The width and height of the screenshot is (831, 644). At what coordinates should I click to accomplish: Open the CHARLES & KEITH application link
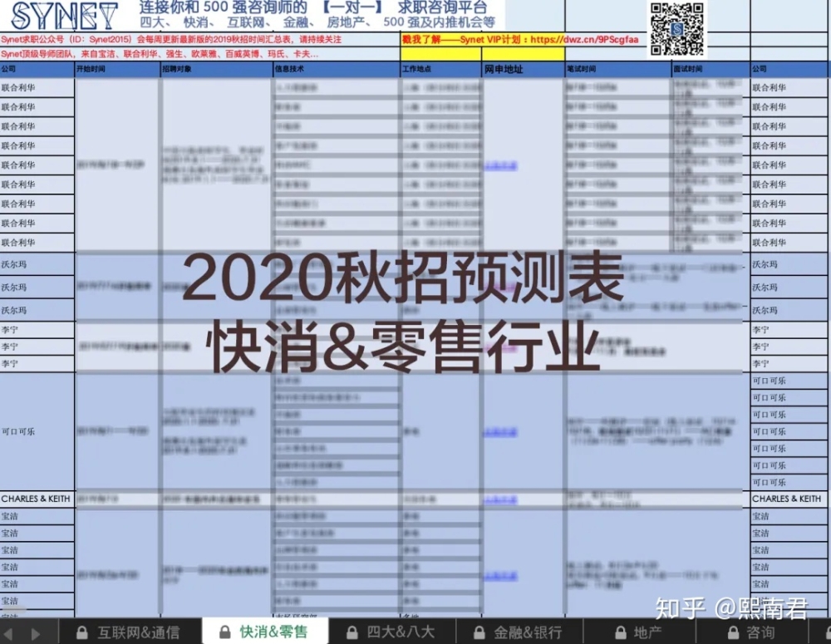[501, 500]
